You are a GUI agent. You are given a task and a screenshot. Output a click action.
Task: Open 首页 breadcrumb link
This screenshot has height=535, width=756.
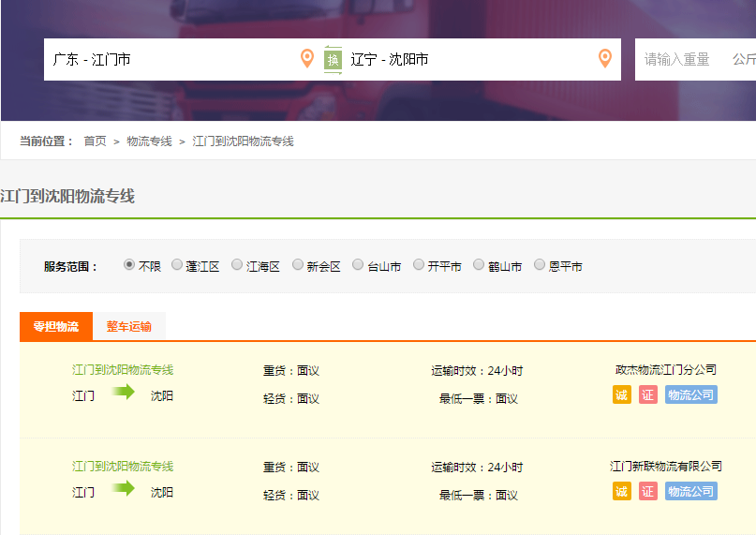95,141
